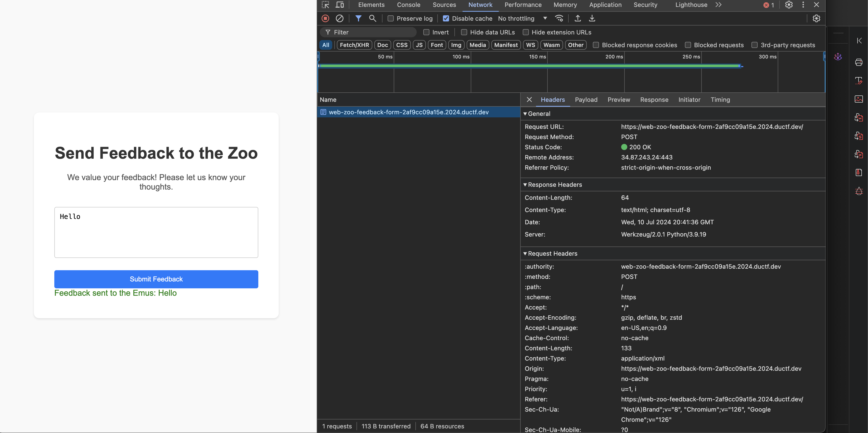Show more DevTools tabs chevron
868x433 pixels.
click(718, 5)
